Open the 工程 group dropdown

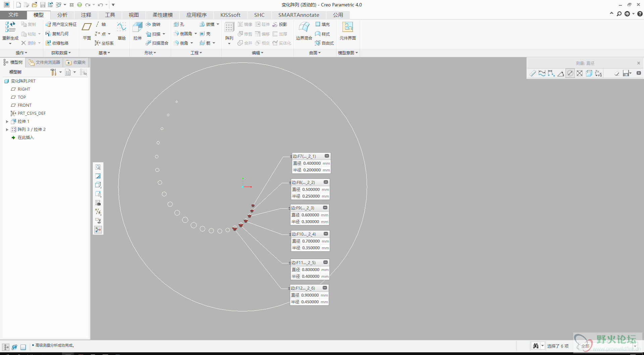[x=196, y=53]
